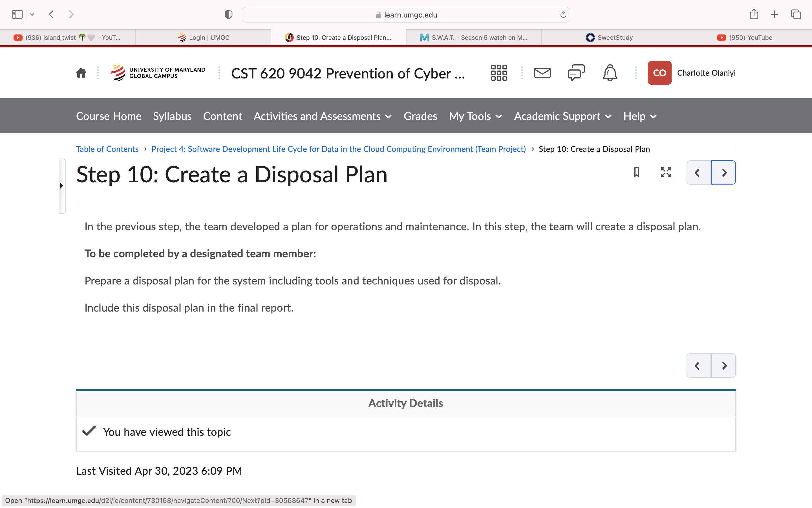Screen dimensions: 812x508
Task: Switch to the Island twist YouTube tab
Action: click(68, 38)
